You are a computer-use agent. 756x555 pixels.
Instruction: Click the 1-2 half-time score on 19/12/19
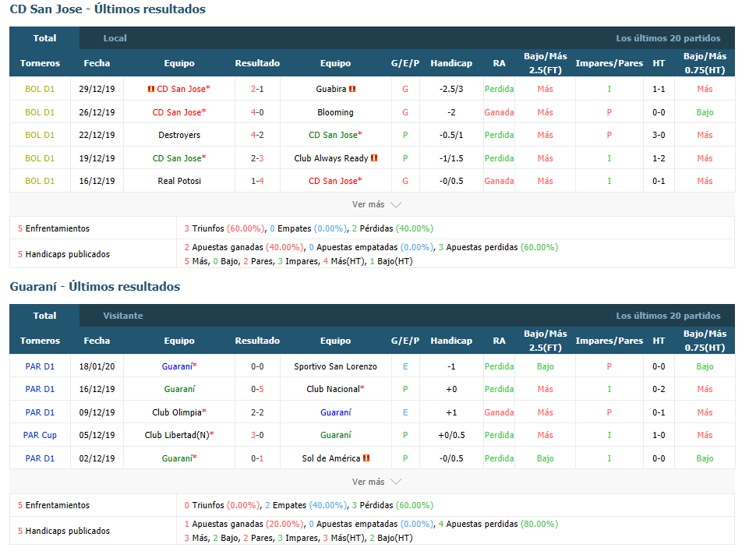[659, 158]
